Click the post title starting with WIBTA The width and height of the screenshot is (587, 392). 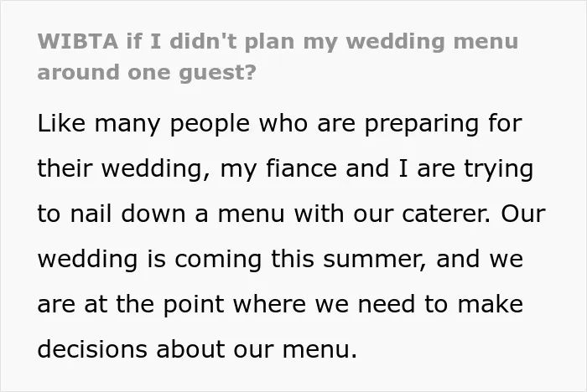click(x=278, y=57)
